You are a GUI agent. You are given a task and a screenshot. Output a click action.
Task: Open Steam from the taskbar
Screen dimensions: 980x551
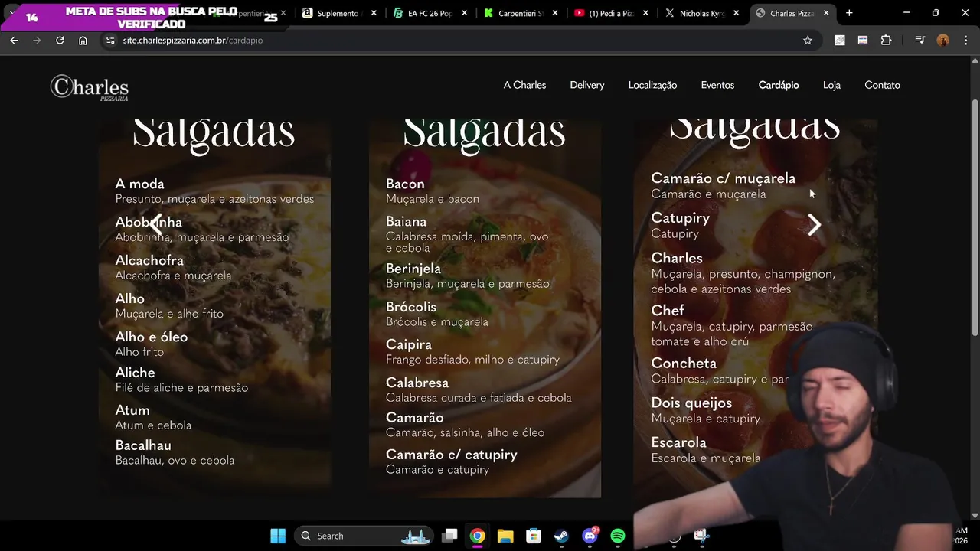click(561, 536)
